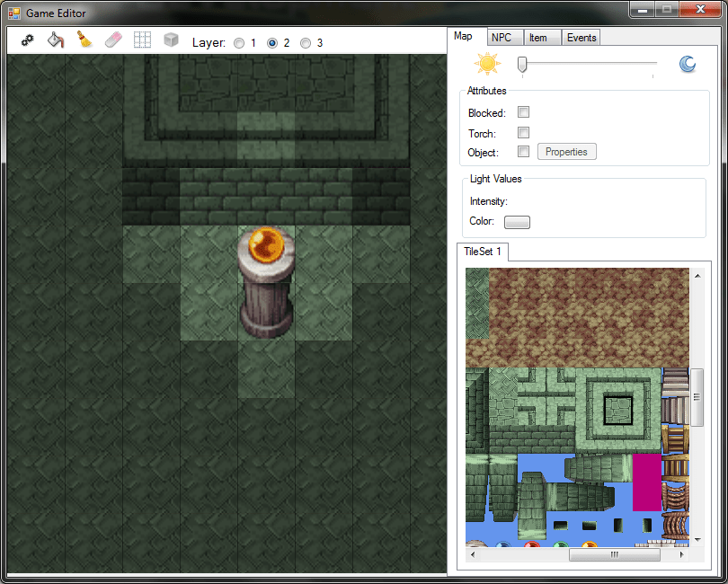Select the eraser tool
Viewport: 728px width, 584px height.
tap(112, 40)
